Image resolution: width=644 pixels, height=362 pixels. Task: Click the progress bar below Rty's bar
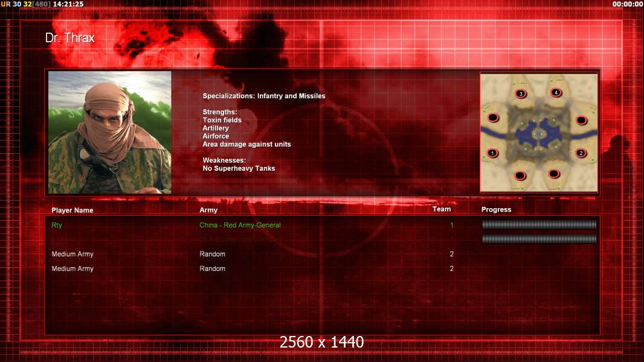(x=539, y=239)
